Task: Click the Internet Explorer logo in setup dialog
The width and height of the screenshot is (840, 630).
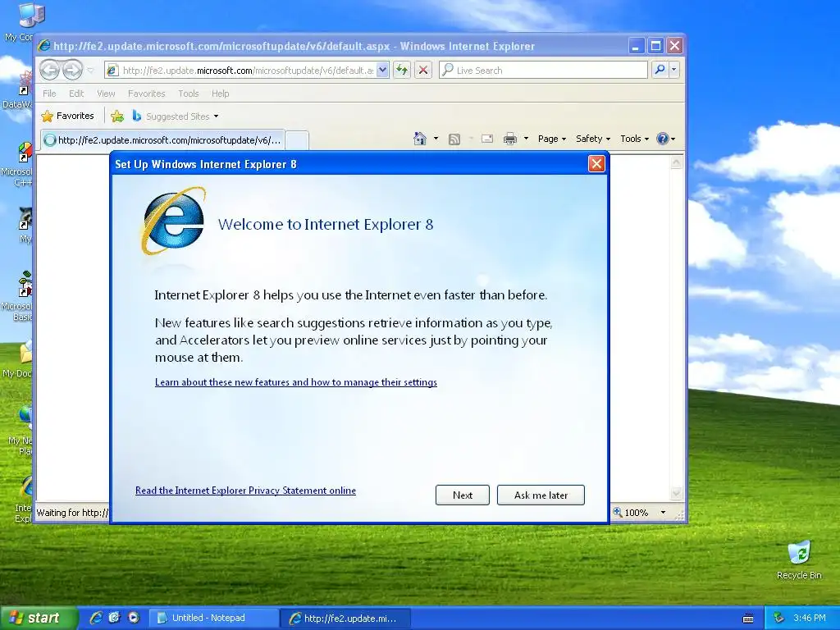Action: click(174, 221)
